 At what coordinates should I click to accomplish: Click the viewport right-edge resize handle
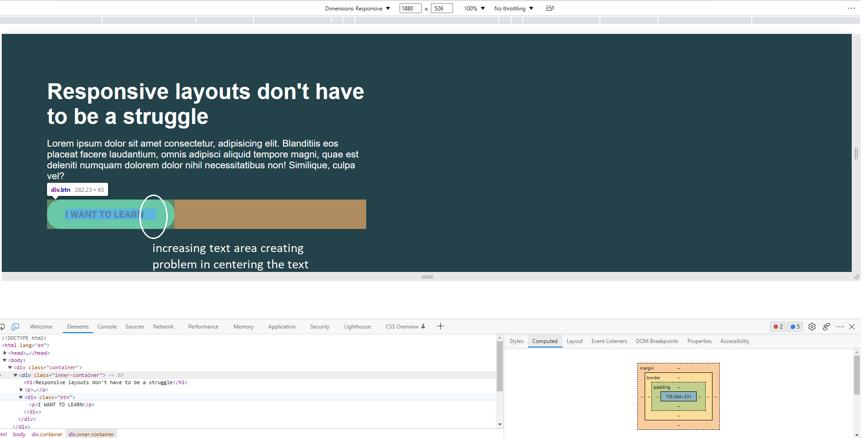[x=856, y=153]
